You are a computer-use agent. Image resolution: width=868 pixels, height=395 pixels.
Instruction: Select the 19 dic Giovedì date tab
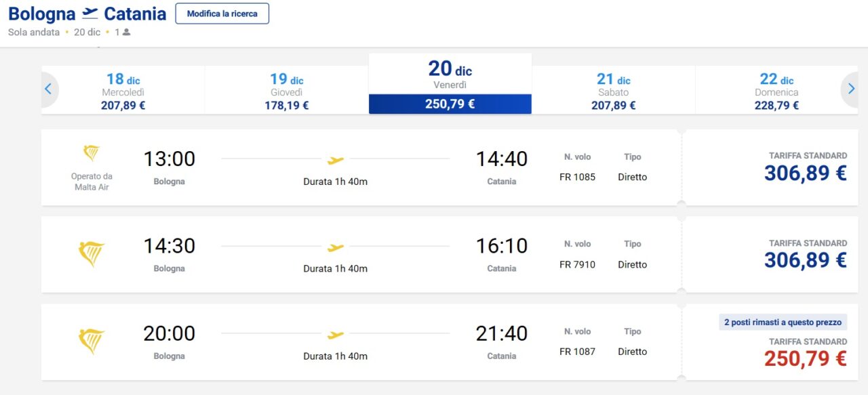coord(286,90)
